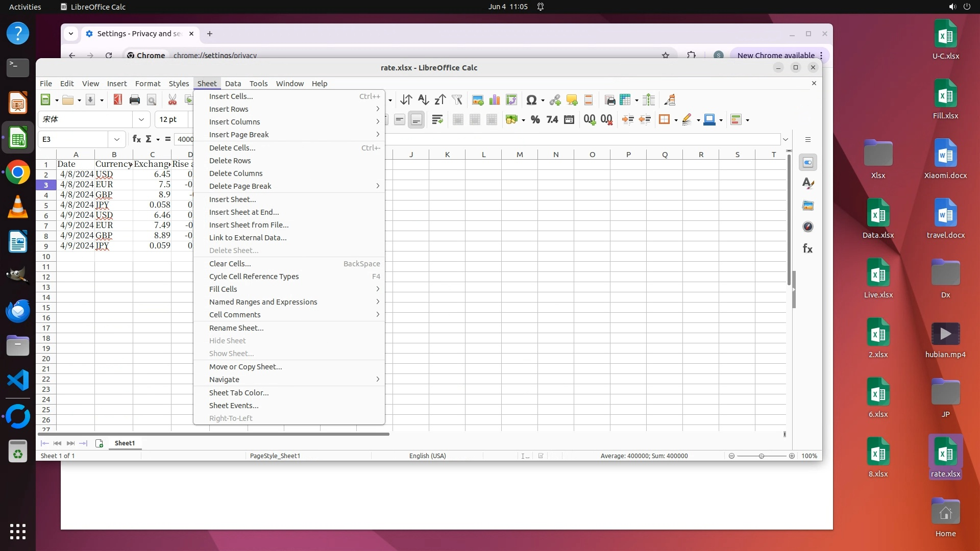Viewport: 980px width, 551px height.
Task: Select Move or Copy Sheet entry
Action: pos(246,367)
